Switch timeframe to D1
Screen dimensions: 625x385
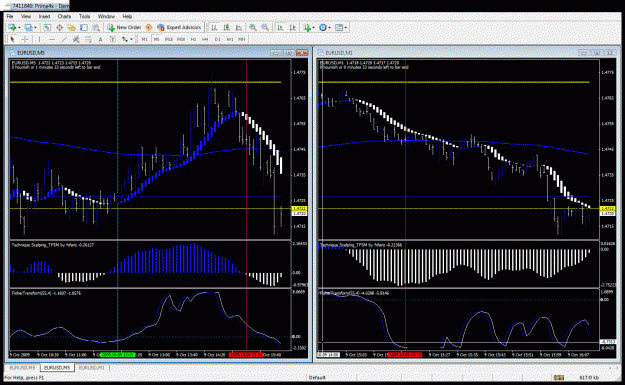tap(218, 39)
